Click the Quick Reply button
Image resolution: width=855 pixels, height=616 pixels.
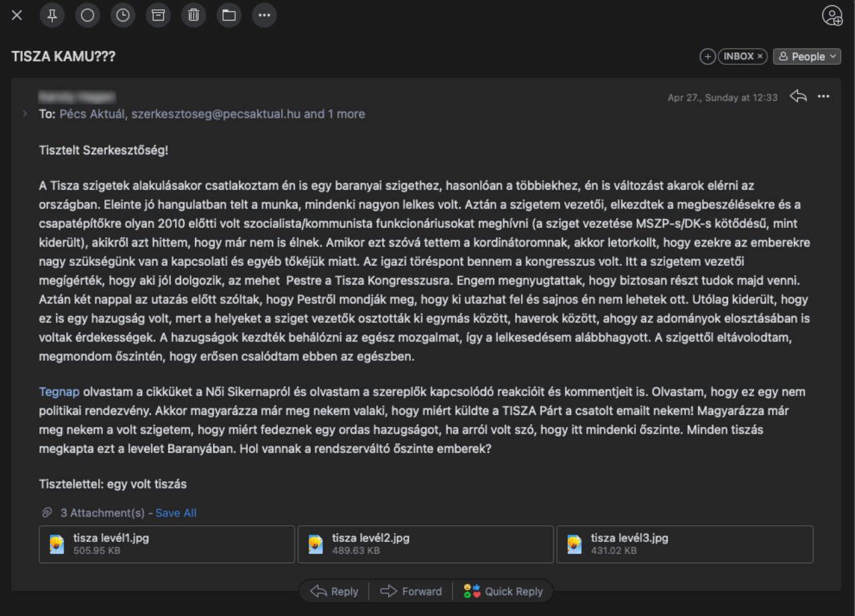pyautogui.click(x=504, y=591)
